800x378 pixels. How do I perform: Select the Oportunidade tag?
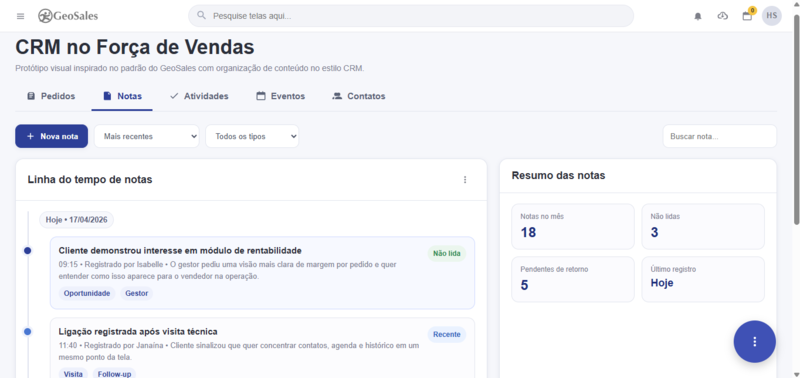click(x=87, y=293)
